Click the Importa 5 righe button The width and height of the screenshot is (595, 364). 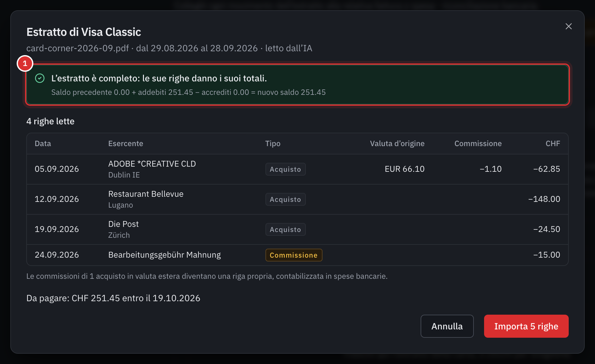(x=526, y=326)
